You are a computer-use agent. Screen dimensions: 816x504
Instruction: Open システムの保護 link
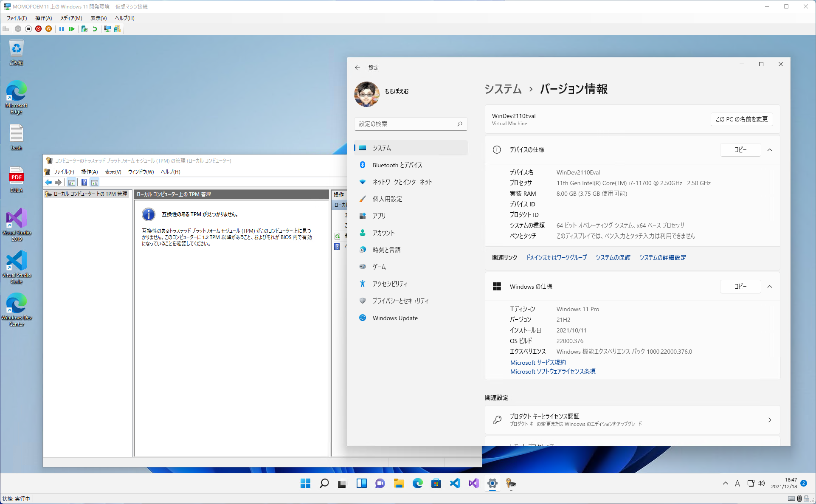pos(613,258)
